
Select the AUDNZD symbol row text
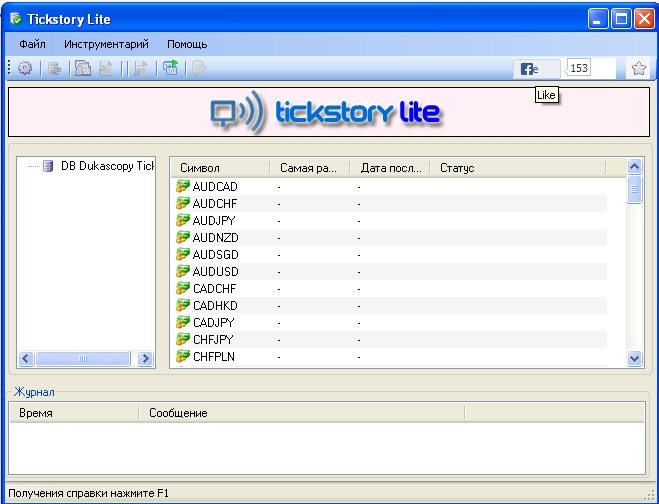[x=215, y=238]
